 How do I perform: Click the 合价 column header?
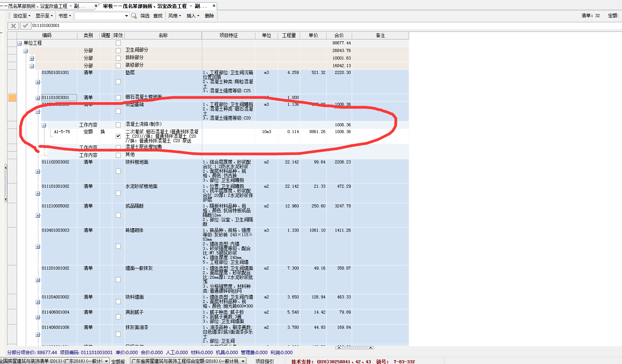[339, 35]
